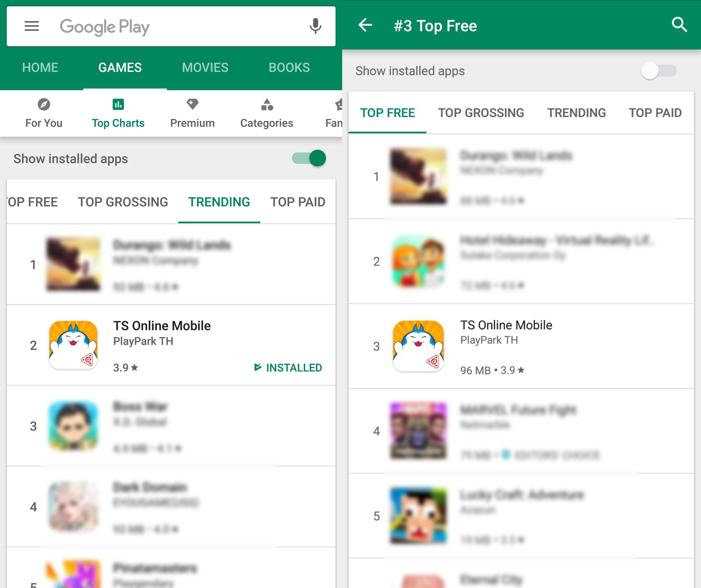701x588 pixels.
Task: Select TOP GROSSING tab in Games pane
Action: pyautogui.click(x=123, y=202)
